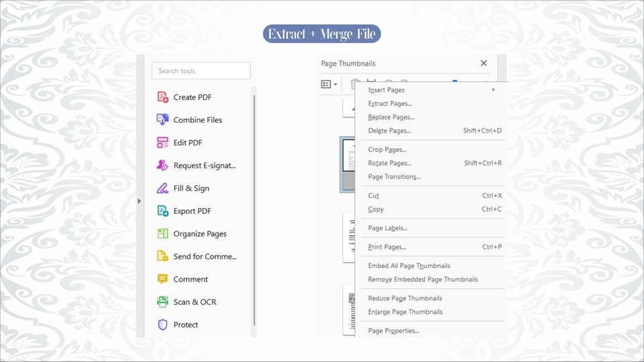Select Embed All Page Thumbnails

pyautogui.click(x=432, y=265)
